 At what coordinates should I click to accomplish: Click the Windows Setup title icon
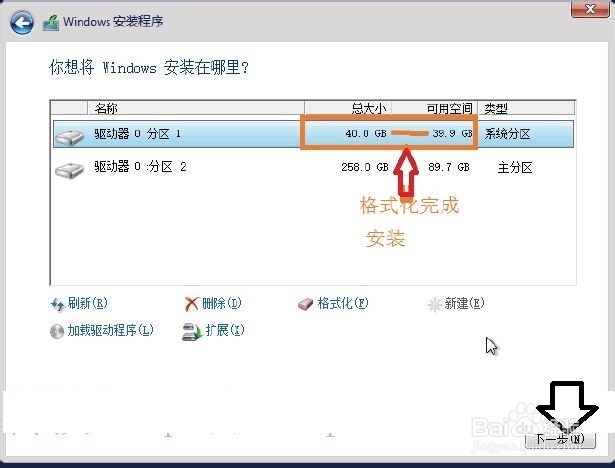pyautogui.click(x=51, y=22)
